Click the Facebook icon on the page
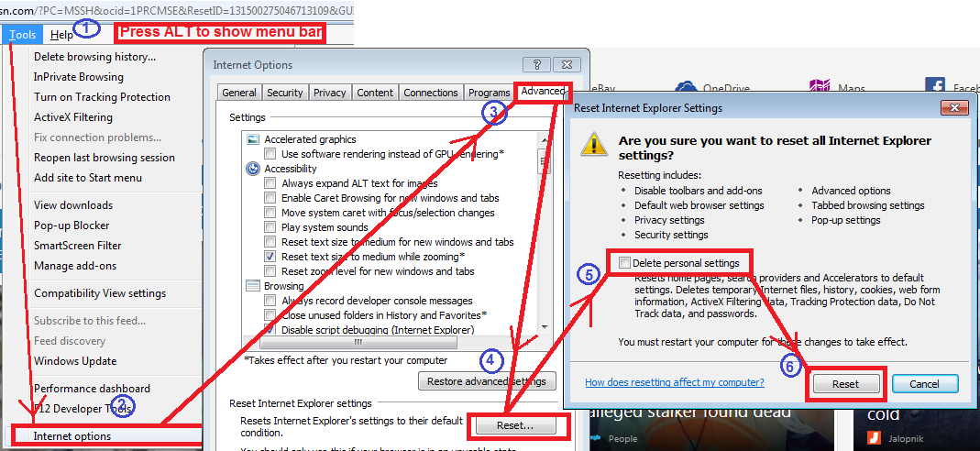This screenshot has height=451, width=980. pos(935,88)
